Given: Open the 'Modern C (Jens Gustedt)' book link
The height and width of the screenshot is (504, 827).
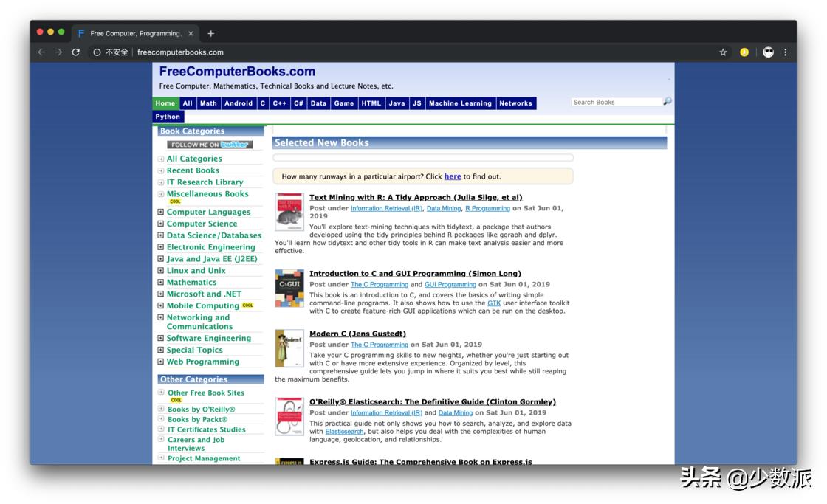Looking at the screenshot, I should [x=357, y=334].
